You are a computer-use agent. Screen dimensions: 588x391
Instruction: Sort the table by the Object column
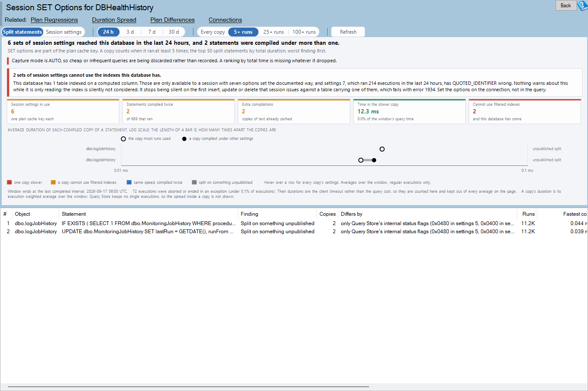[x=35, y=214]
